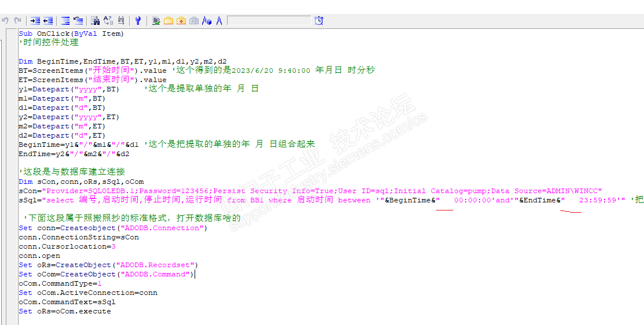The width and height of the screenshot is (644, 325).
Task: Click the Set oRs=oCom.execute line
Action: (x=64, y=311)
